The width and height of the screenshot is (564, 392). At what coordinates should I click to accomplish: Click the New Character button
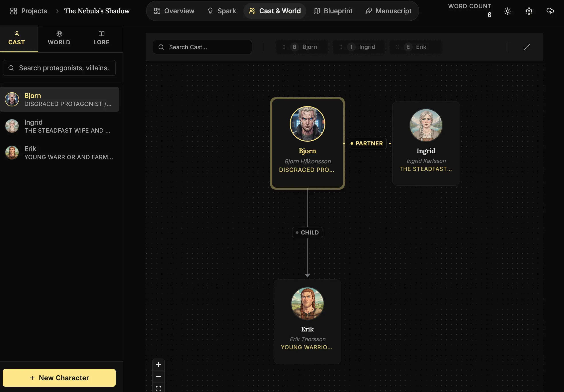pyautogui.click(x=59, y=378)
